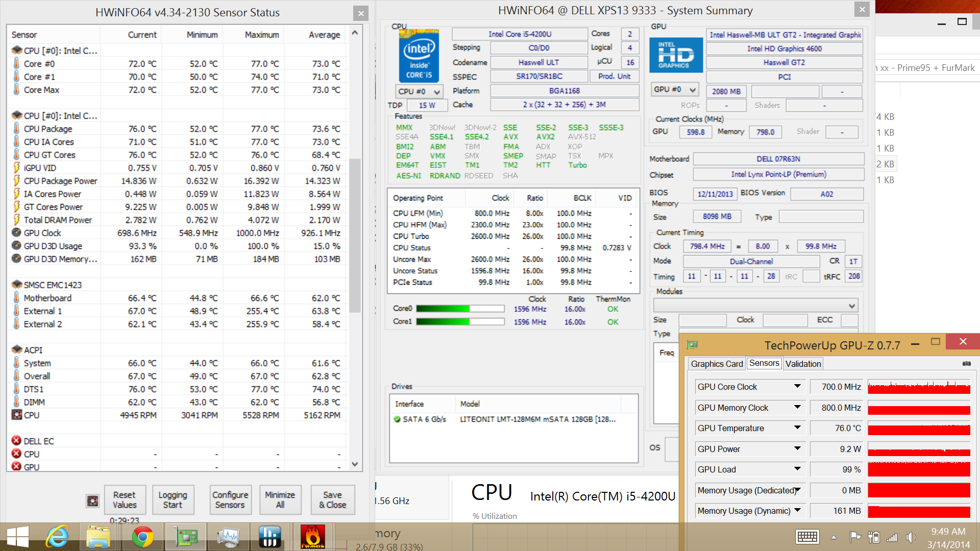Expand the GPU #0 selector dropdown
The image size is (980, 551).
[x=692, y=90]
